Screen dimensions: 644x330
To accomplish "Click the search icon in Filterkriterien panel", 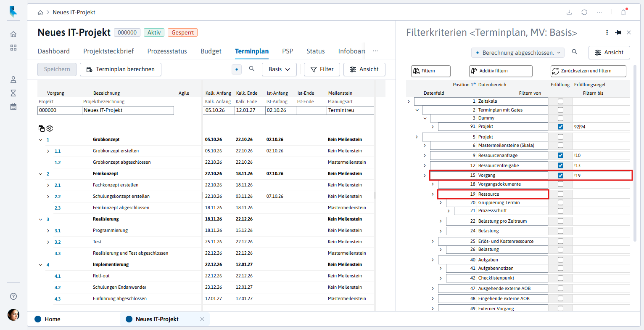I will pos(575,52).
